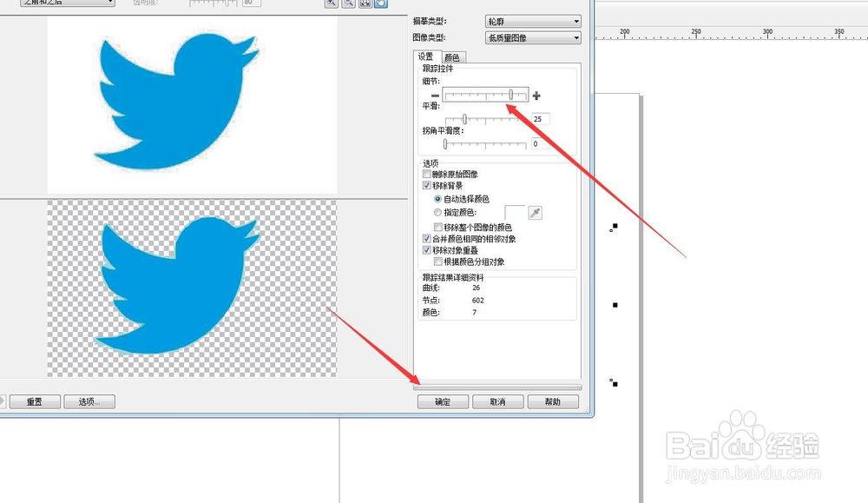Image resolution: width=868 pixels, height=503 pixels.
Task: Click the 细节 detail slider track
Action: click(x=485, y=96)
